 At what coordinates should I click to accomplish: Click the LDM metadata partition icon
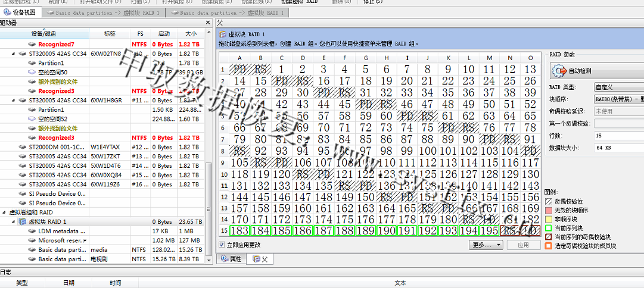pyautogui.click(x=32, y=231)
